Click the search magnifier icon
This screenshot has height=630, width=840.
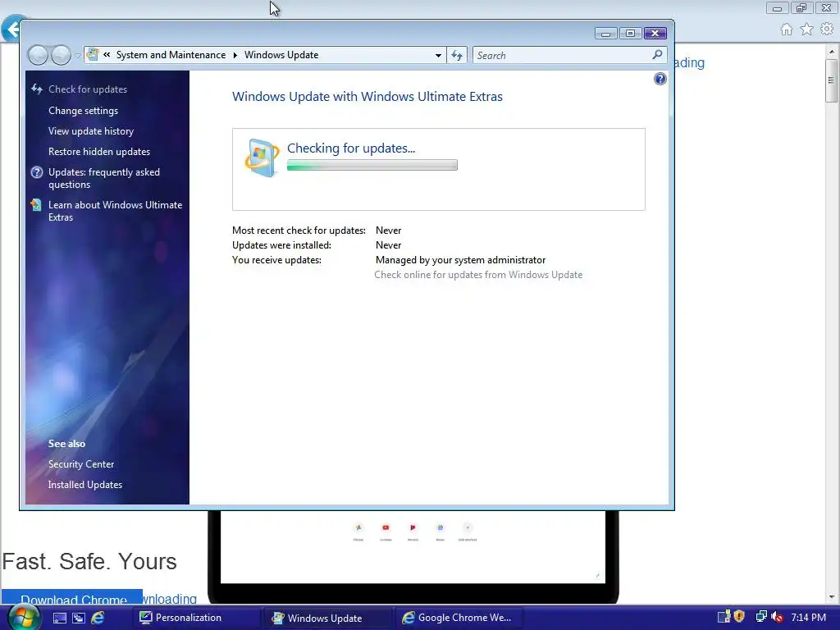[x=657, y=55]
